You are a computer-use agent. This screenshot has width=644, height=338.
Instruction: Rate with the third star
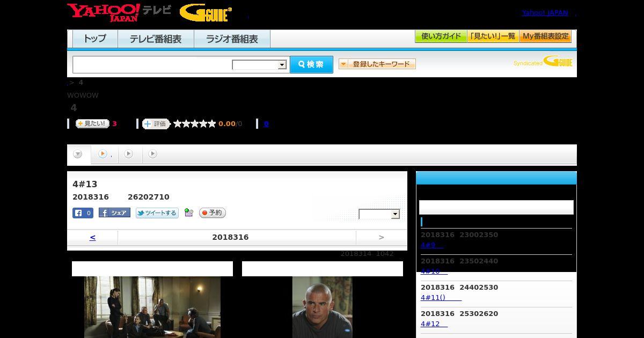(x=195, y=124)
